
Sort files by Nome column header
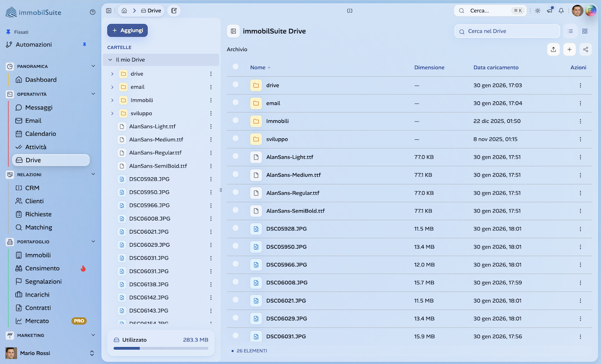point(258,68)
